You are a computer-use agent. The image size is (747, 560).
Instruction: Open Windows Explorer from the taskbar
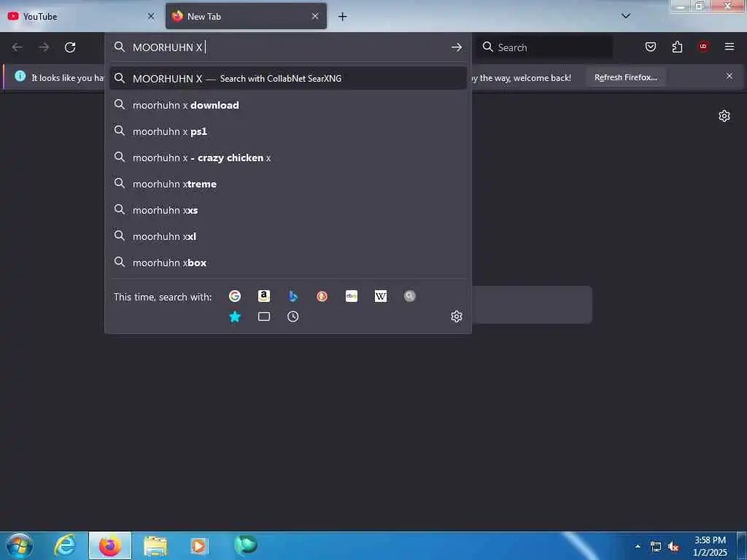(155, 545)
